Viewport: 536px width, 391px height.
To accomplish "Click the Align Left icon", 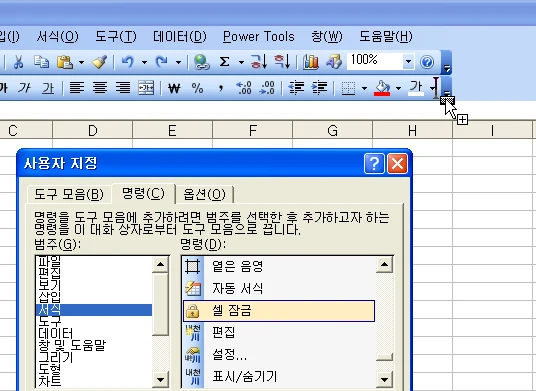I will pyautogui.click(x=77, y=88).
